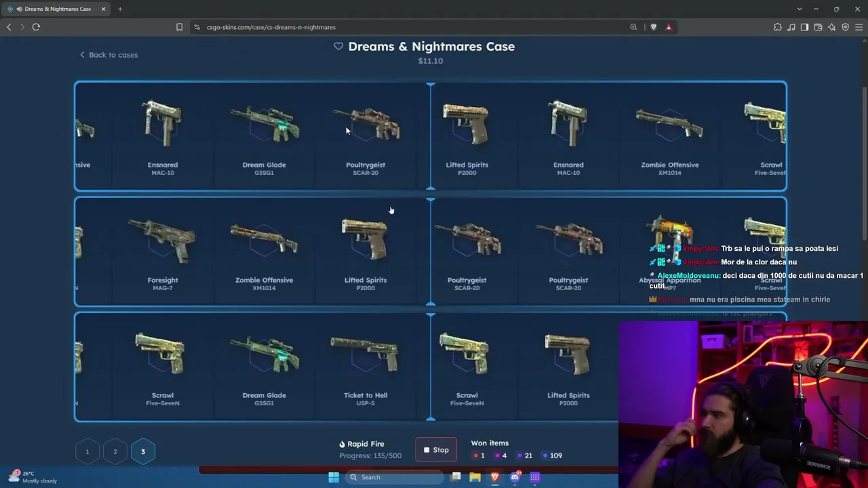Select Lifted Spirits P2000 in bottom row

(x=568, y=367)
